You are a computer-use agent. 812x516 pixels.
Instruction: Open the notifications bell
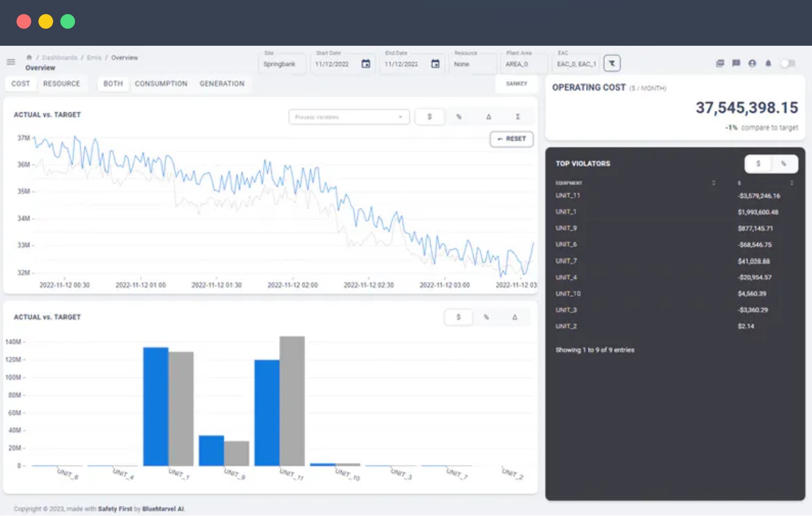[x=768, y=63]
